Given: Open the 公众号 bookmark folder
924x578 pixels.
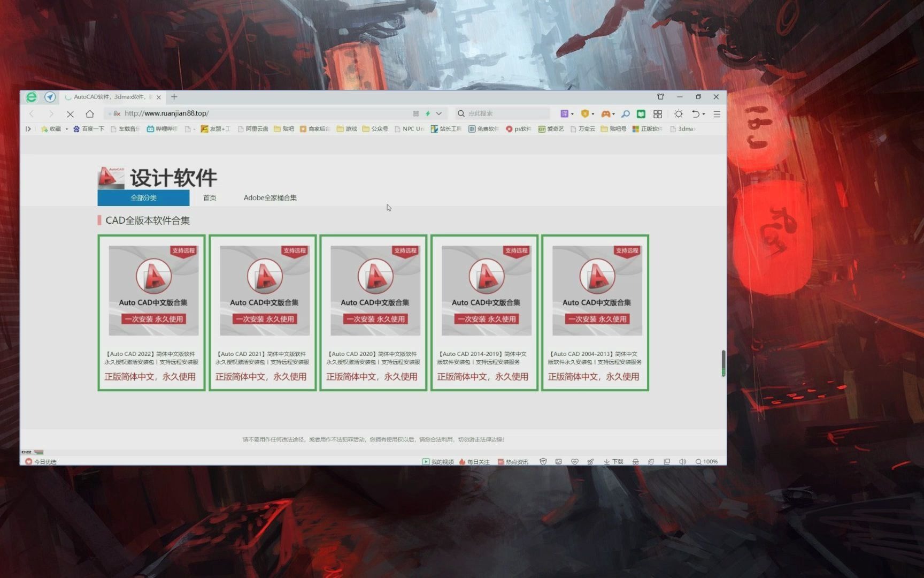Looking at the screenshot, I should pyautogui.click(x=375, y=129).
